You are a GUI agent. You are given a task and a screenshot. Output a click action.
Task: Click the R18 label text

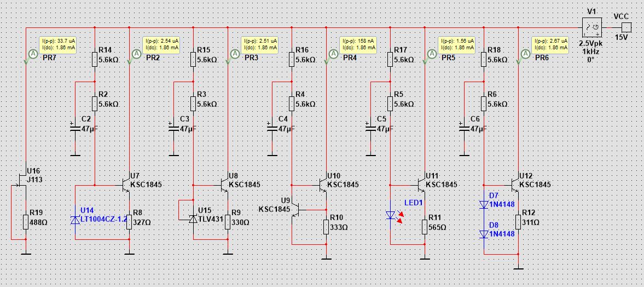tap(494, 50)
